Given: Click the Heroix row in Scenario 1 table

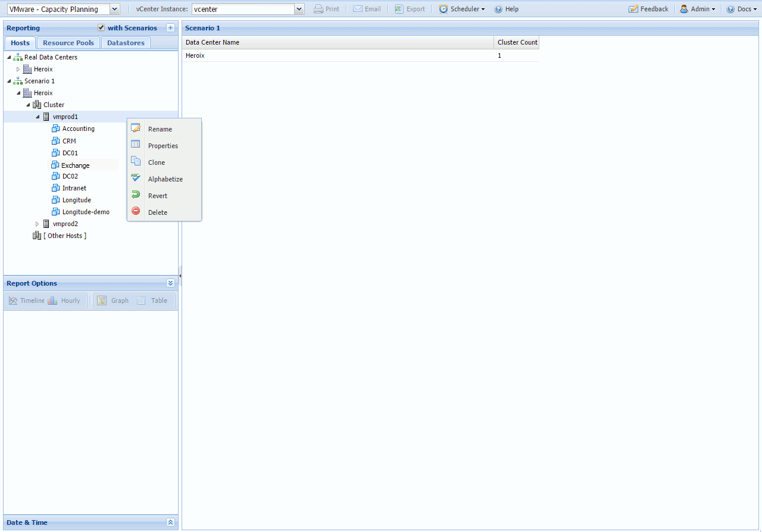Looking at the screenshot, I should coord(361,55).
